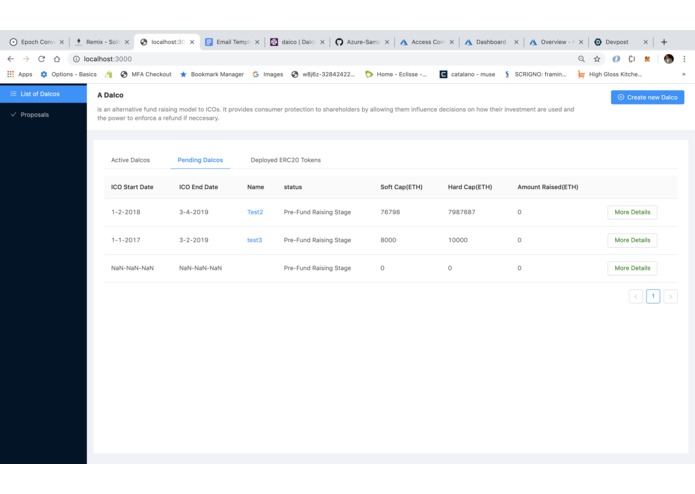The height and width of the screenshot is (494, 695).
Task: Go forward with the browser forward arrow
Action: pyautogui.click(x=26, y=59)
